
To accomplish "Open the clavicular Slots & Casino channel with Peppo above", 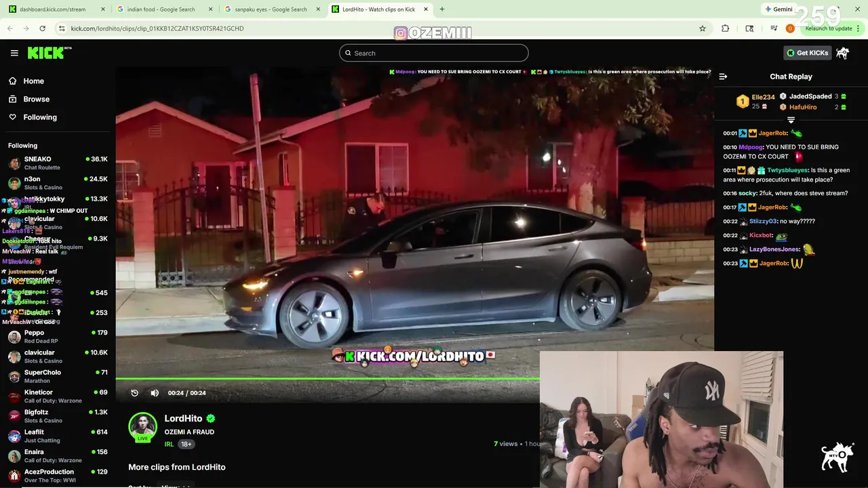I will [58, 357].
